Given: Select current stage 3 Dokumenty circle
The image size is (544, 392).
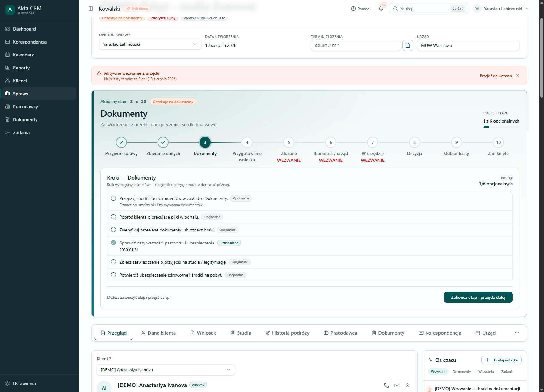Looking at the screenshot, I should (x=205, y=142).
